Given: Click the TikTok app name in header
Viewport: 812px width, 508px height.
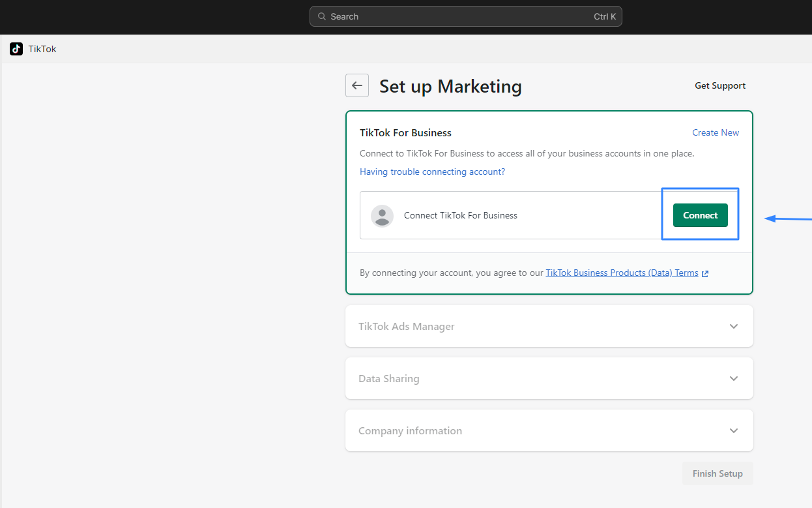Looking at the screenshot, I should coord(42,49).
